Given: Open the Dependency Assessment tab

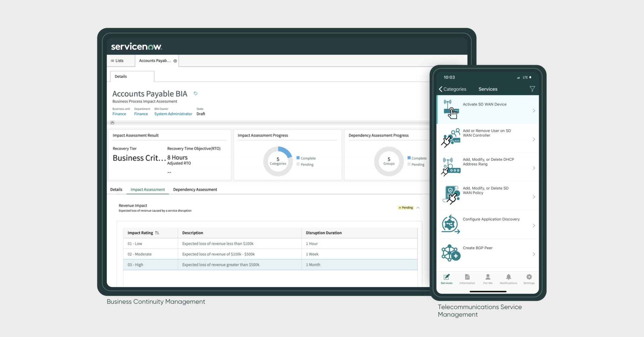Looking at the screenshot, I should (x=195, y=189).
